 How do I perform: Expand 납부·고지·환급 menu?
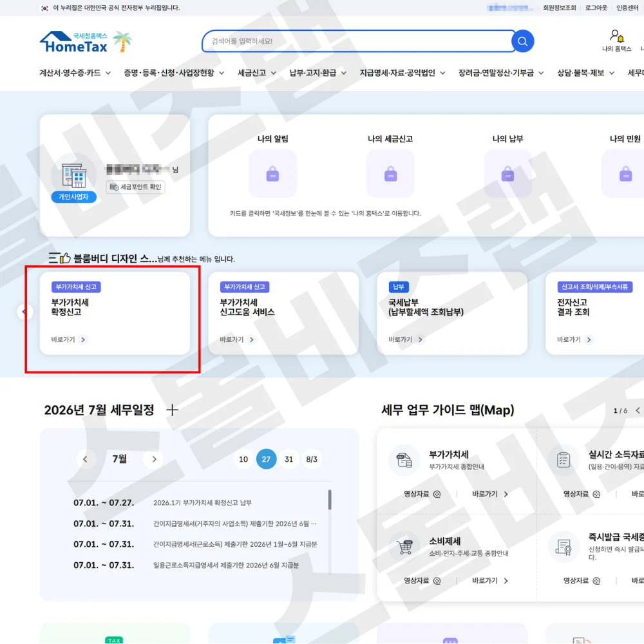pos(317,73)
